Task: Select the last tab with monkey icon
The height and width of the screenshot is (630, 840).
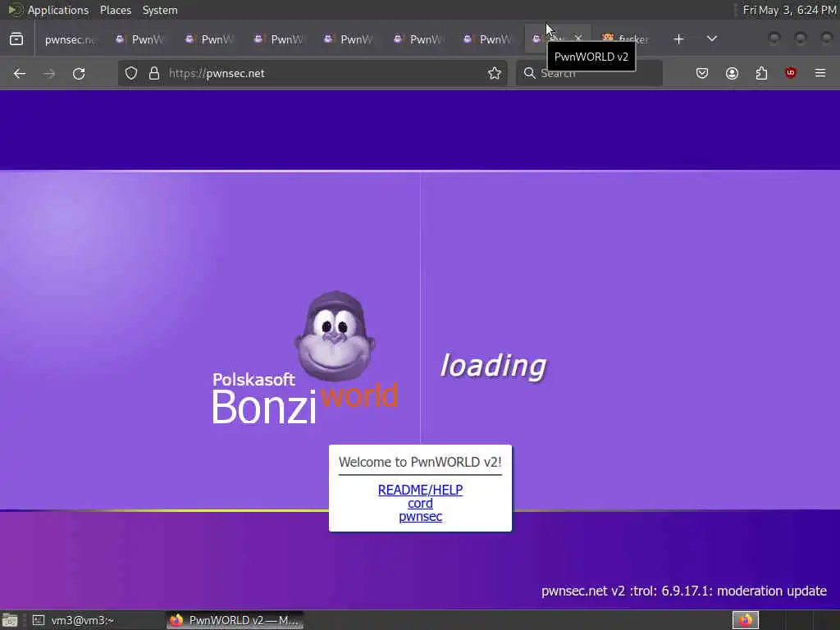Action: 626,39
